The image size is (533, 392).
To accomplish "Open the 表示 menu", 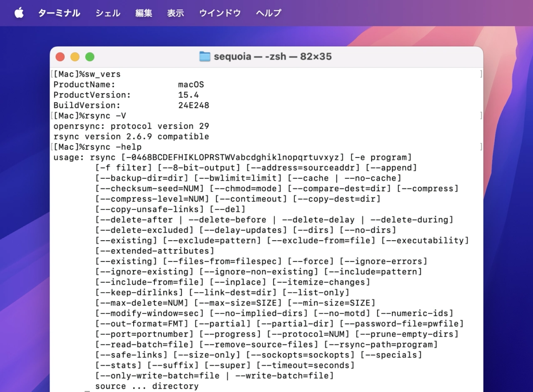I will click(x=175, y=13).
